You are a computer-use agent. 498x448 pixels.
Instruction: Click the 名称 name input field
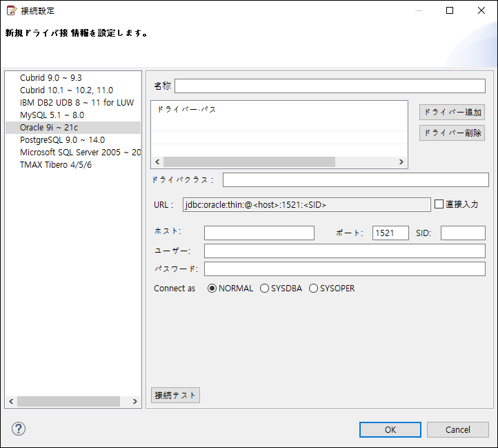(330, 86)
